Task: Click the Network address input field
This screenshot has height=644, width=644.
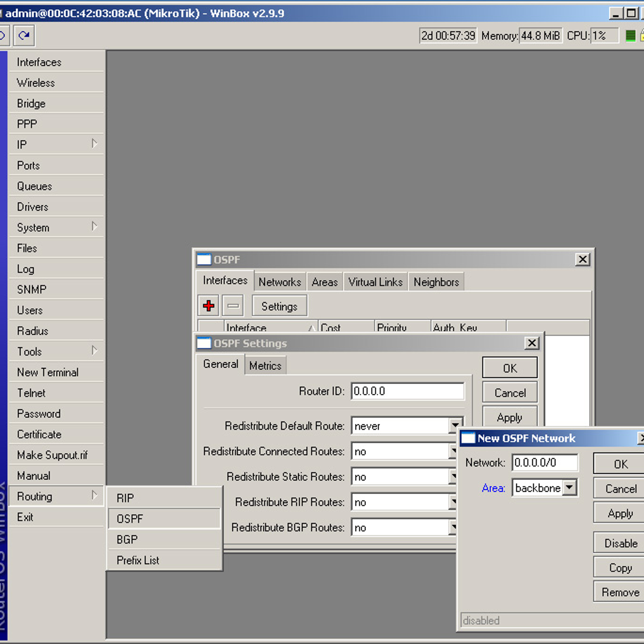Action: pos(545,462)
